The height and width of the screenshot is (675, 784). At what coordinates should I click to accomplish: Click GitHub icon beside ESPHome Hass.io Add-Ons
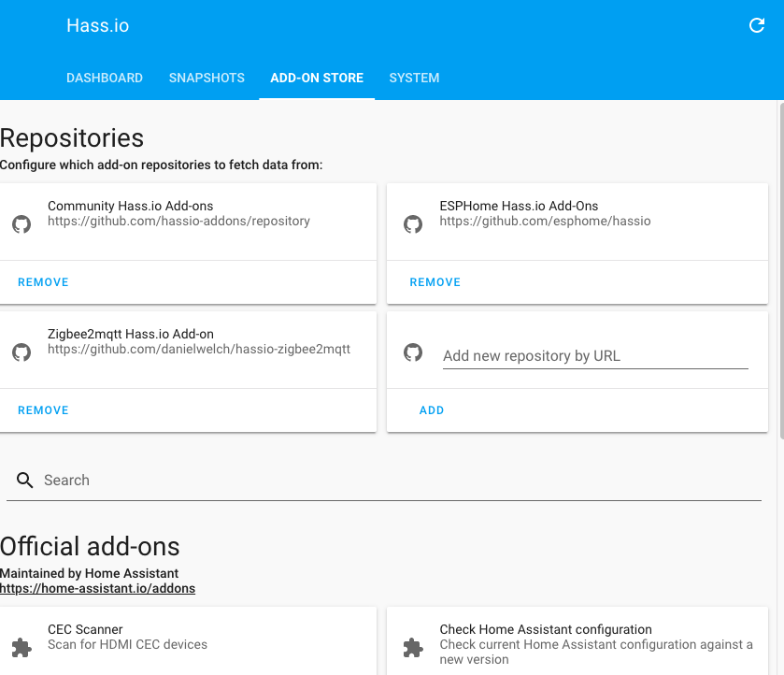413,223
